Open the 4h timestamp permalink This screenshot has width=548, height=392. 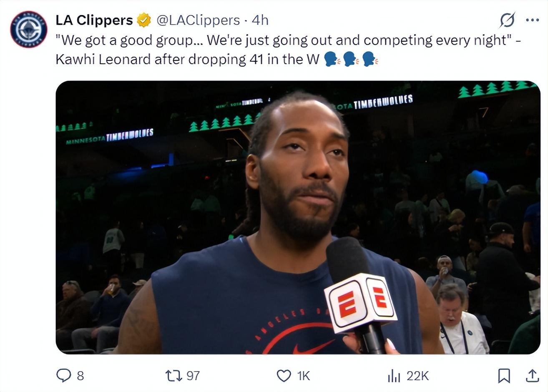pyautogui.click(x=260, y=20)
